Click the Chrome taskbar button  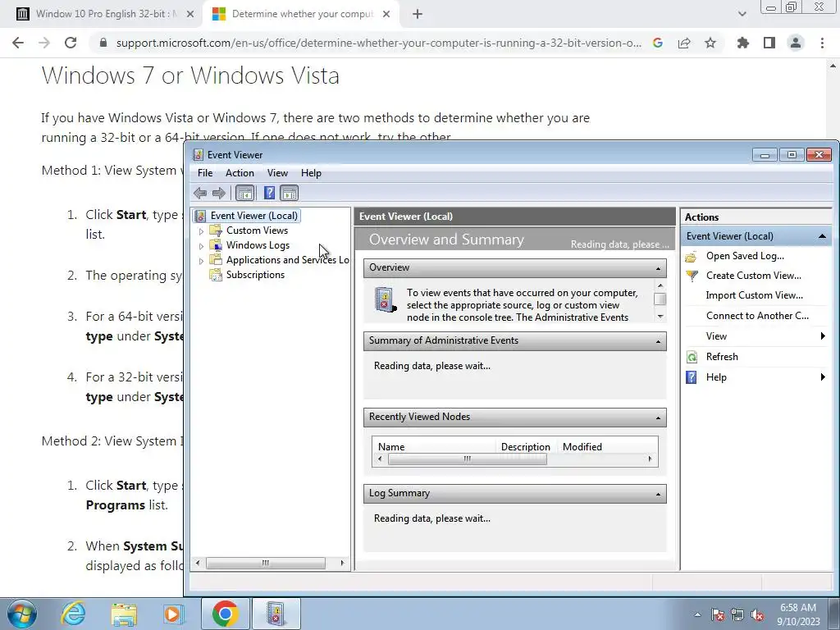(x=225, y=614)
